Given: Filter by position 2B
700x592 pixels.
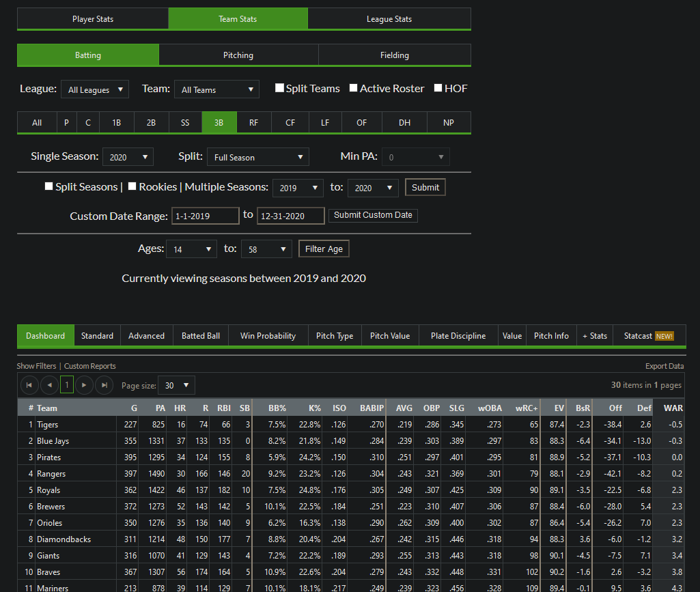Looking at the screenshot, I should point(152,122).
